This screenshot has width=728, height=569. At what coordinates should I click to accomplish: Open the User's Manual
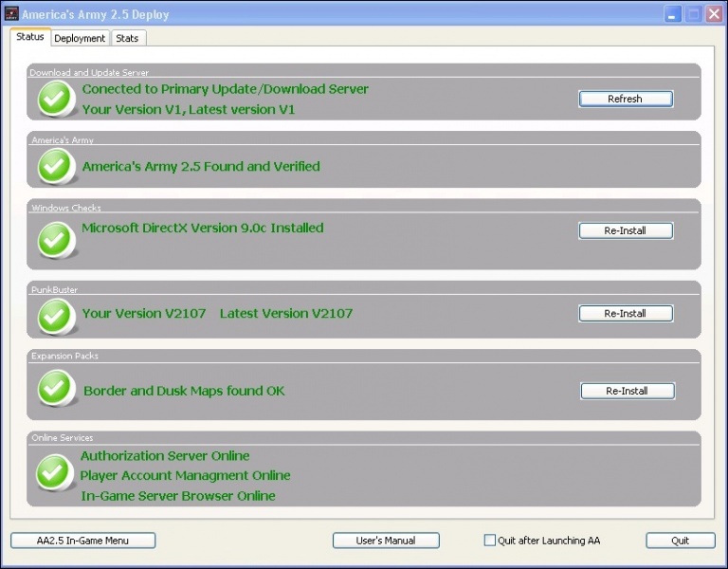(386, 541)
